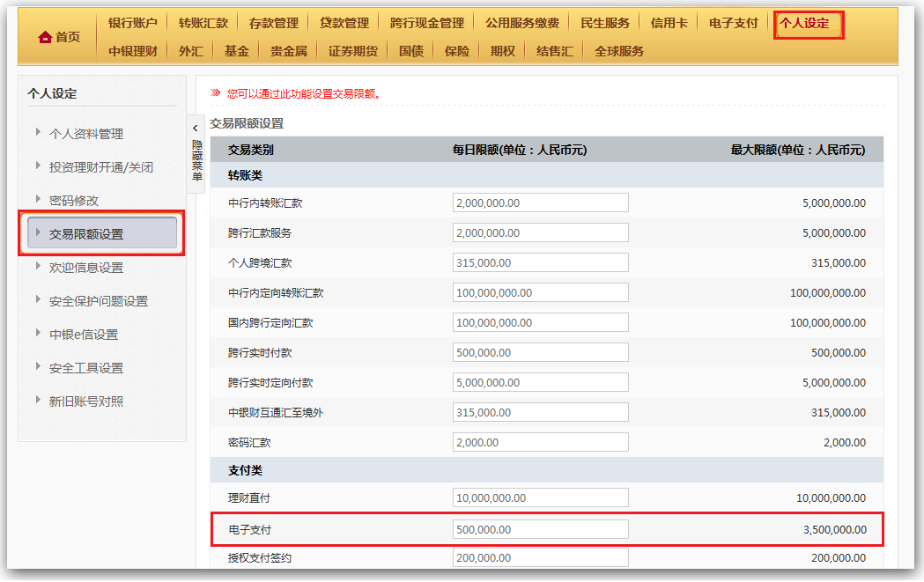Viewport: 924px width, 582px height.
Task: Open 中银理财 in second menu row
Action: (132, 51)
